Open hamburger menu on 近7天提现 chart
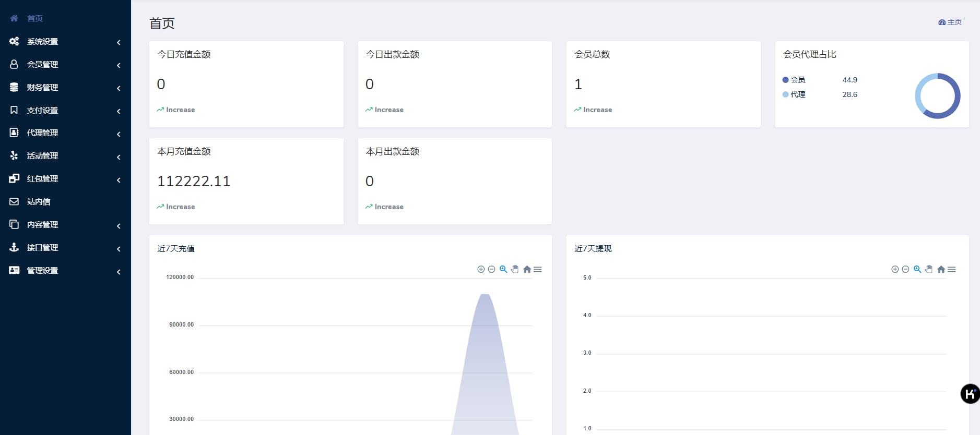Screen dimensions: 980x435 [x=952, y=270]
